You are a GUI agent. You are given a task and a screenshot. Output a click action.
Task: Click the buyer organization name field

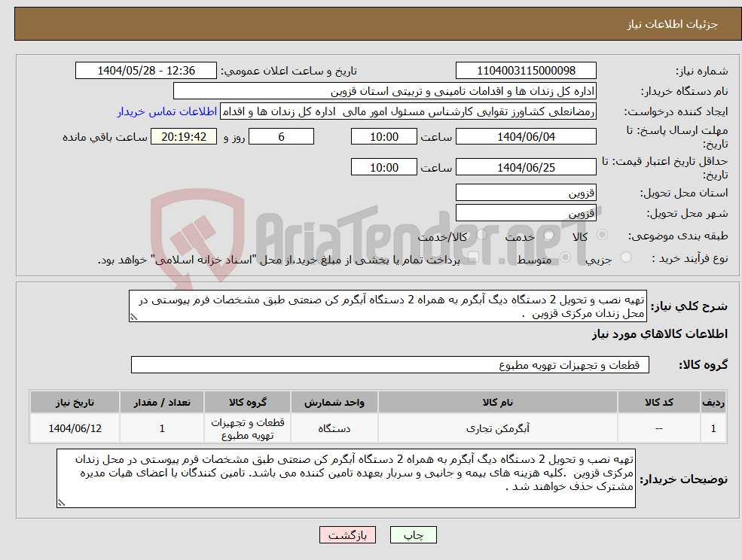pyautogui.click(x=385, y=91)
